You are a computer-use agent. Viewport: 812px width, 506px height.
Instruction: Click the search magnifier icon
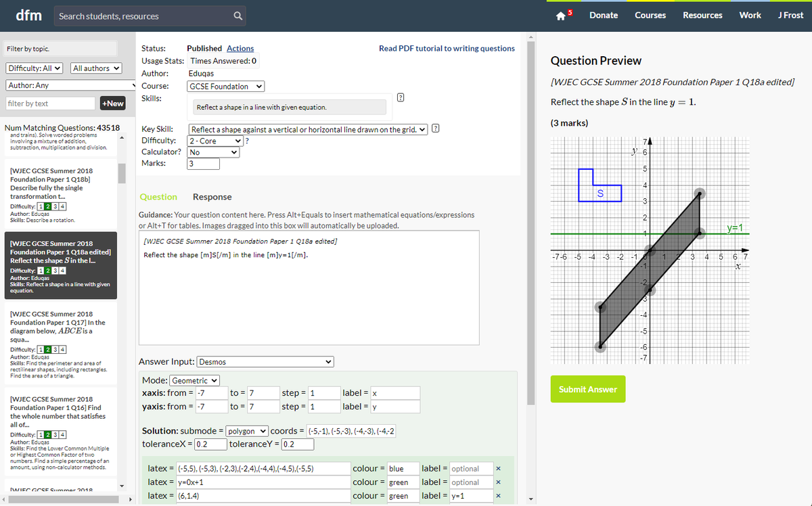238,16
